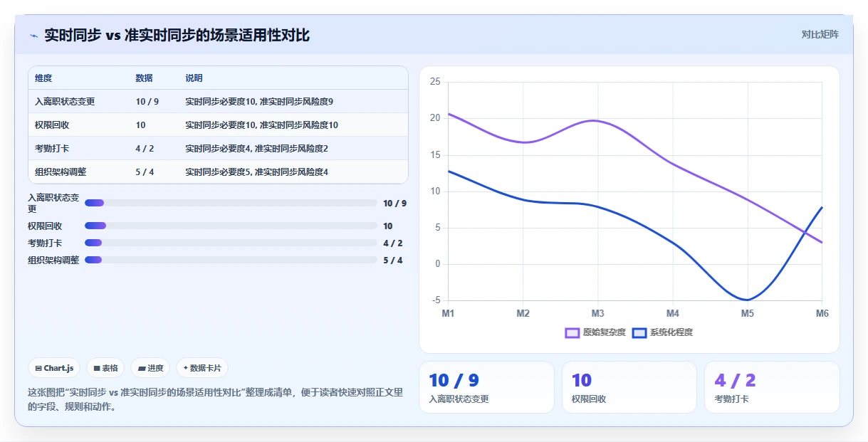The width and height of the screenshot is (868, 442).
Task: Click the M3 x-axis label
Action: coord(597,313)
